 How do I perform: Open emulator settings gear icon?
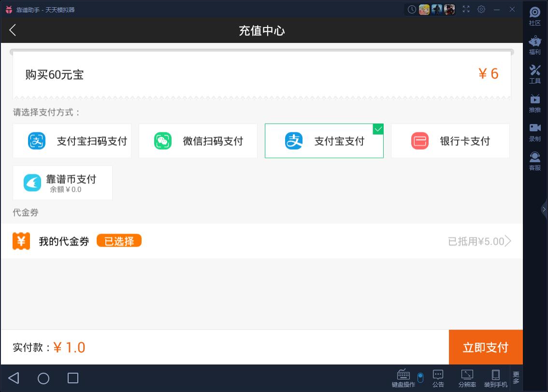(481, 10)
